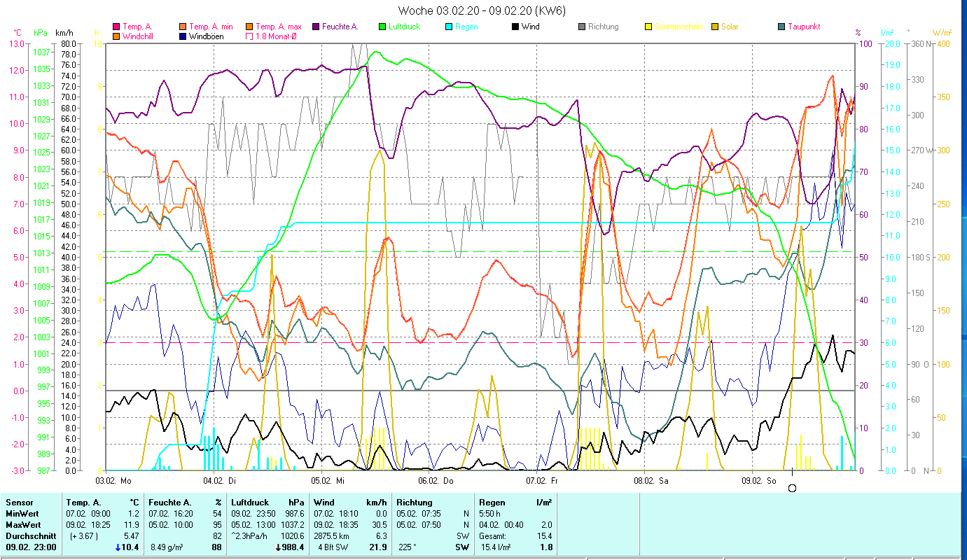Click the '15.4 l/m²' rain value
This screenshot has width=967, height=560.
click(495, 547)
